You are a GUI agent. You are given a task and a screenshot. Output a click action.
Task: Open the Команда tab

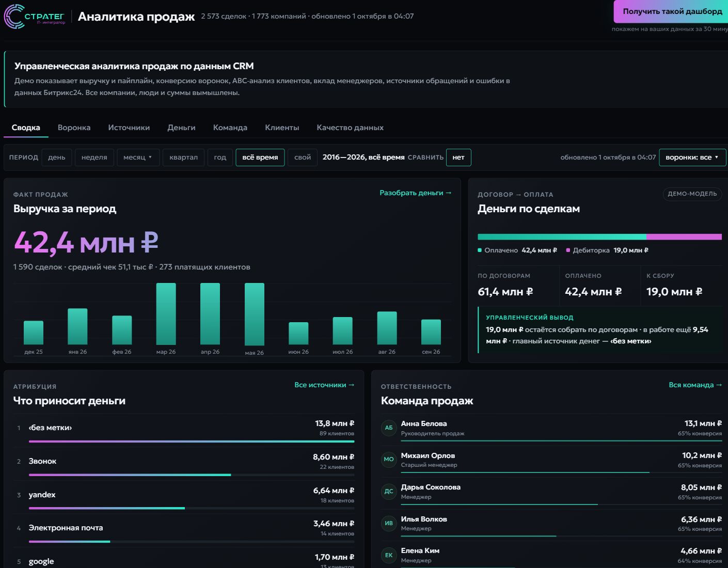point(230,128)
